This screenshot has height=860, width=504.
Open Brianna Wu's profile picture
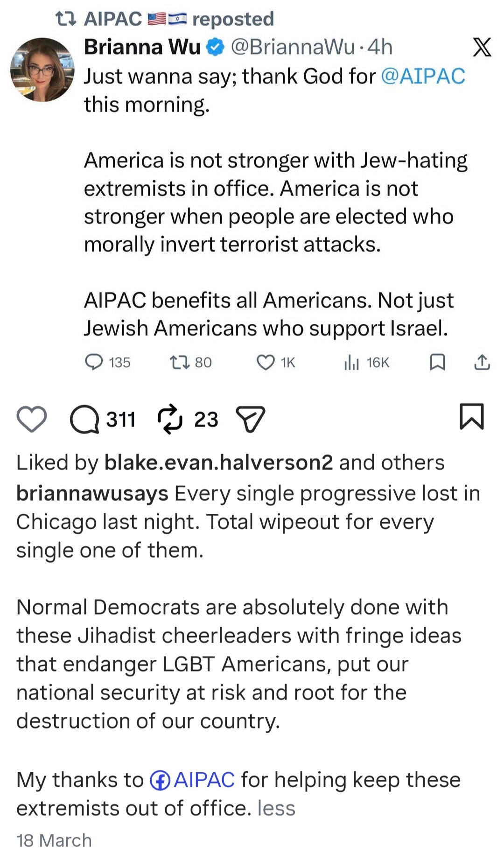point(42,70)
